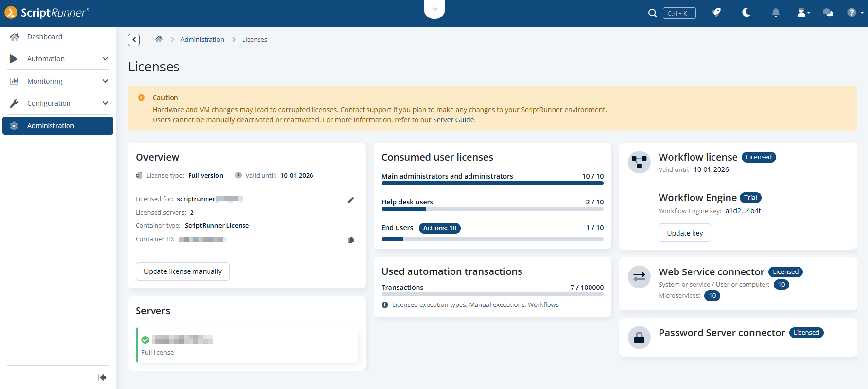Expand the top header pull-down handle
868x389 pixels.
point(434,9)
